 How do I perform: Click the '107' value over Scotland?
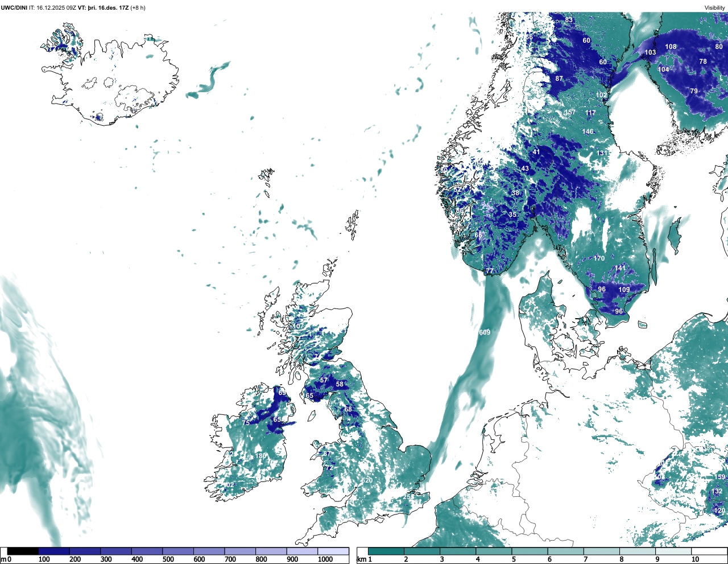click(x=299, y=326)
